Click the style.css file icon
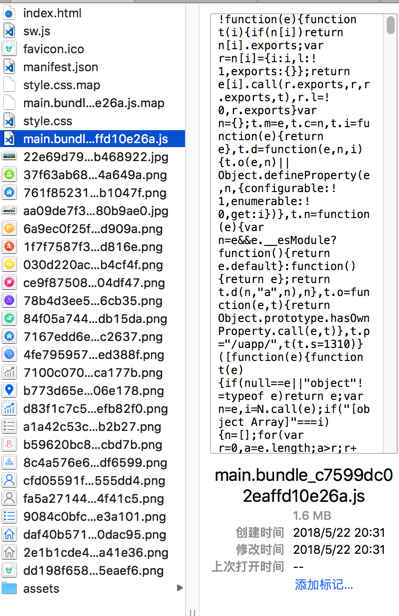 [x=9, y=121]
